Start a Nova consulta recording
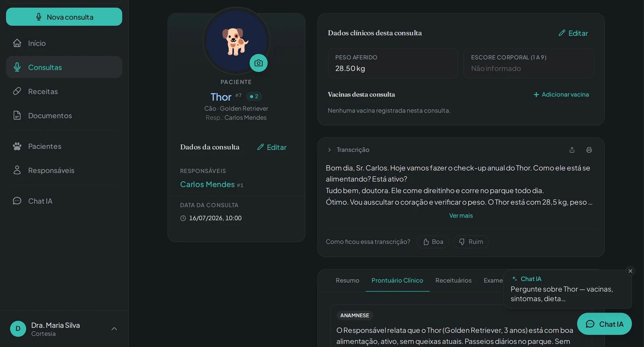 (64, 17)
